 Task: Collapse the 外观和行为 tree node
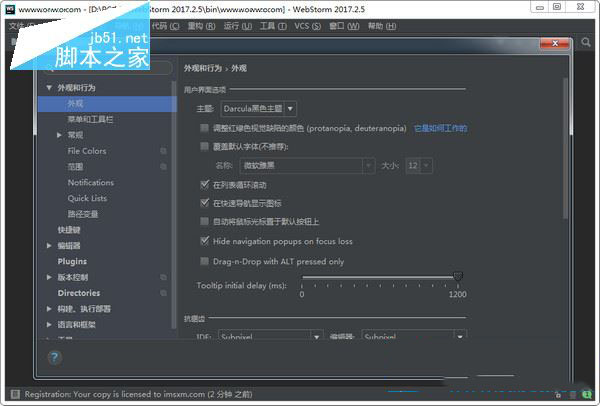tap(49, 88)
